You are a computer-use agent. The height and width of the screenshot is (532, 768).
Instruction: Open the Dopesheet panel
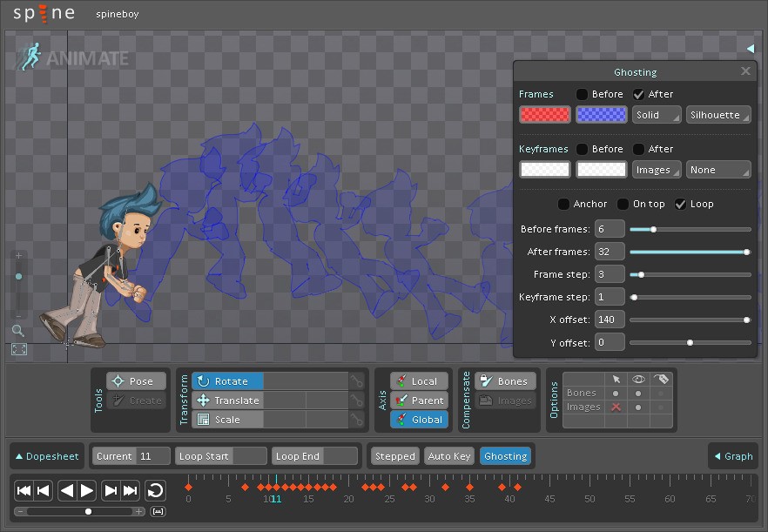pyautogui.click(x=46, y=456)
